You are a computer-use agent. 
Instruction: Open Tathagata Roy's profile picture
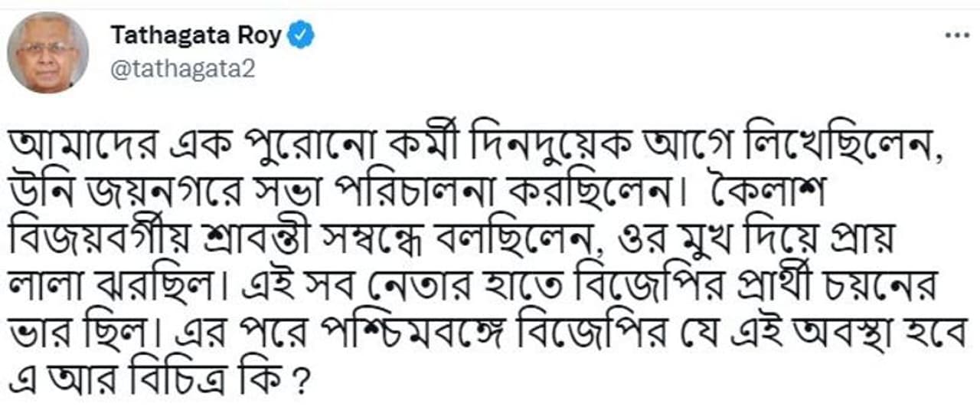click(x=47, y=53)
